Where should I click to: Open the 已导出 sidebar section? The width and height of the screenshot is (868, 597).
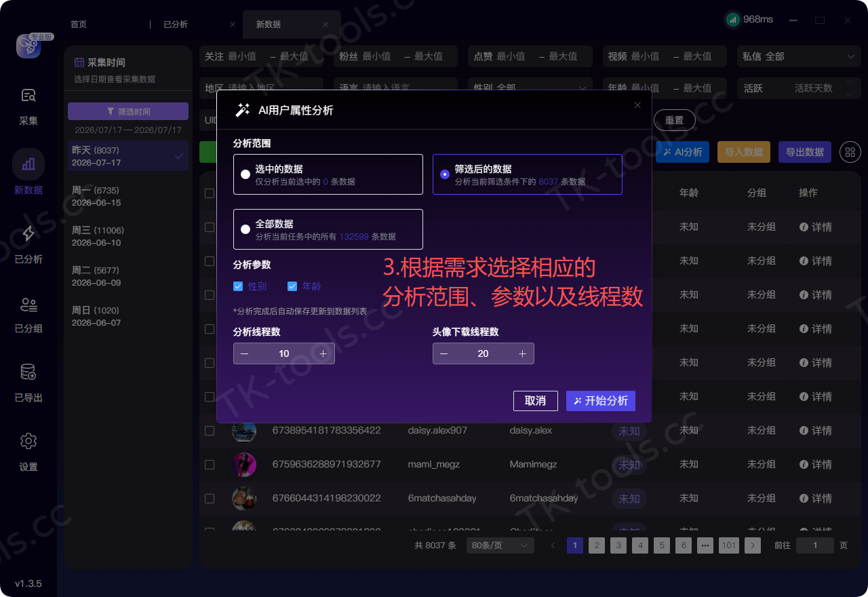[x=28, y=383]
